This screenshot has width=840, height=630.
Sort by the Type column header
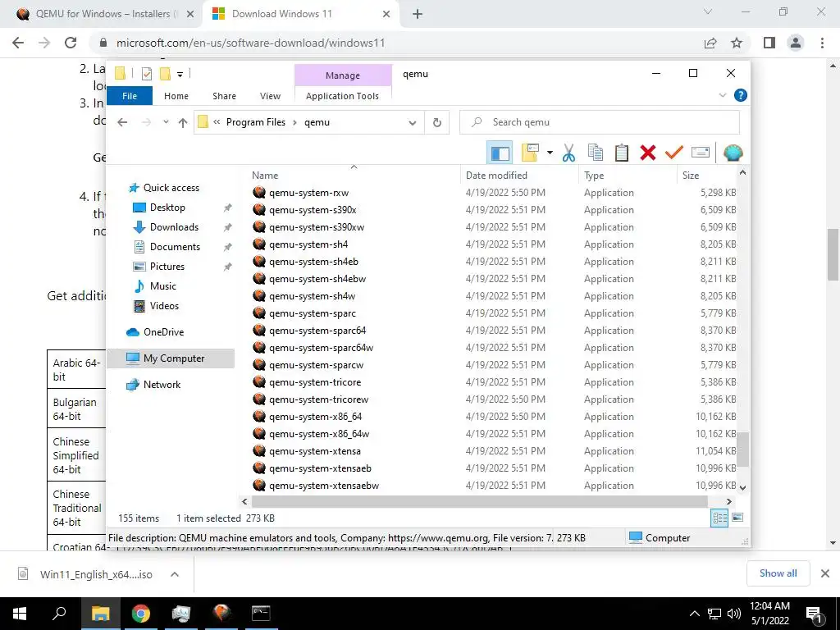(628, 176)
